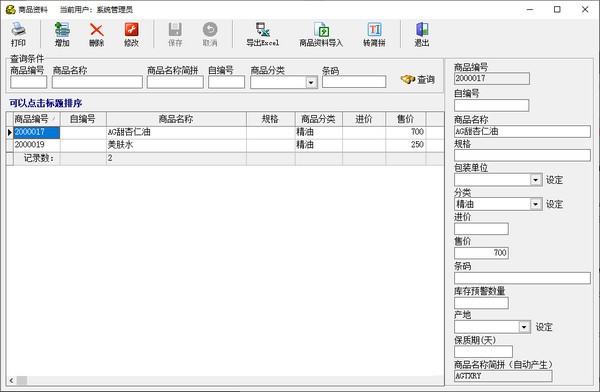Open 商品资料导入 import tool
Screen dimensions: 600x392
pyautogui.click(x=321, y=34)
